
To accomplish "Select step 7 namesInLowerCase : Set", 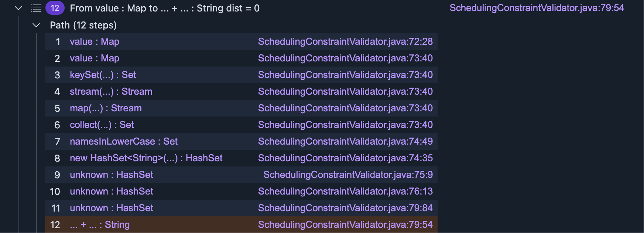I will [x=124, y=142].
